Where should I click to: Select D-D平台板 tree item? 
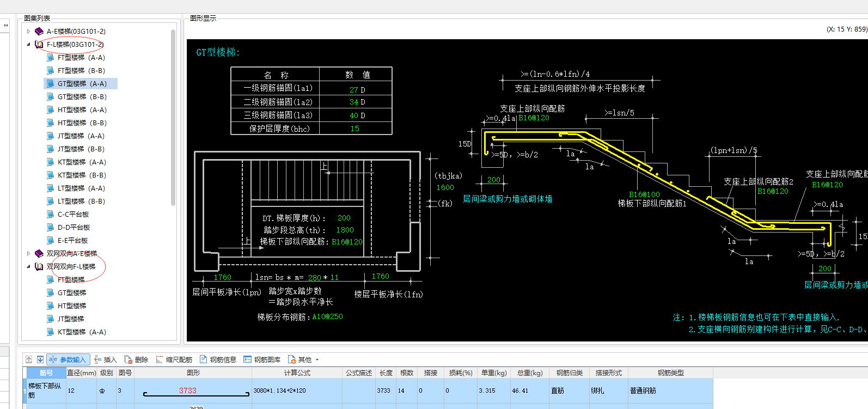74,228
